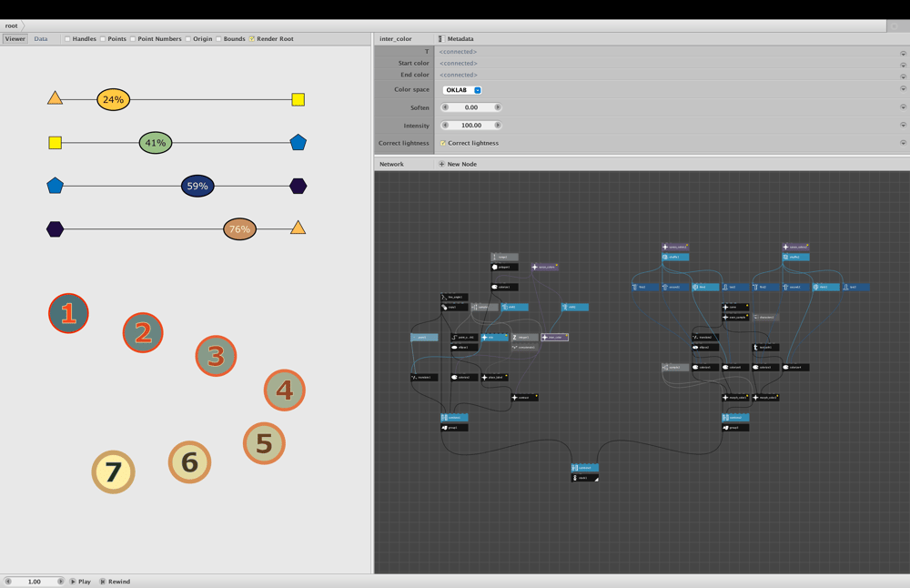Screen dimensions: 910x588
Task: Enable the Handles checkbox
Action: point(67,39)
